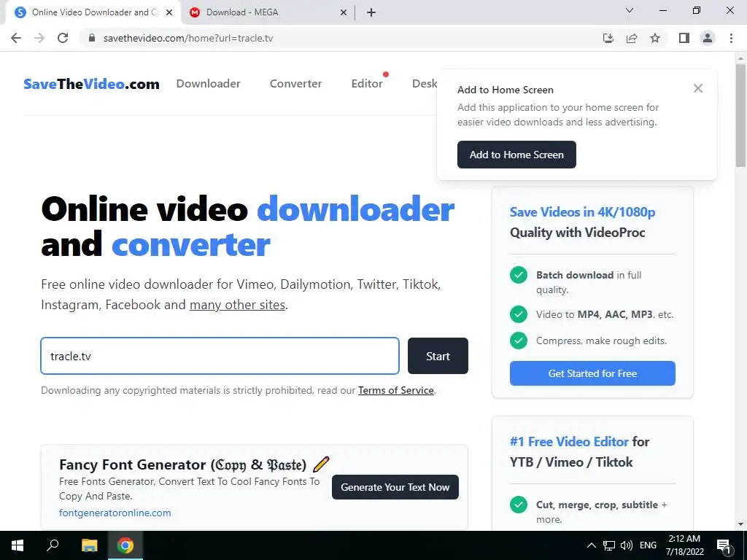Click the SaveTheVideo.com logo
747x560 pixels.
tap(91, 84)
